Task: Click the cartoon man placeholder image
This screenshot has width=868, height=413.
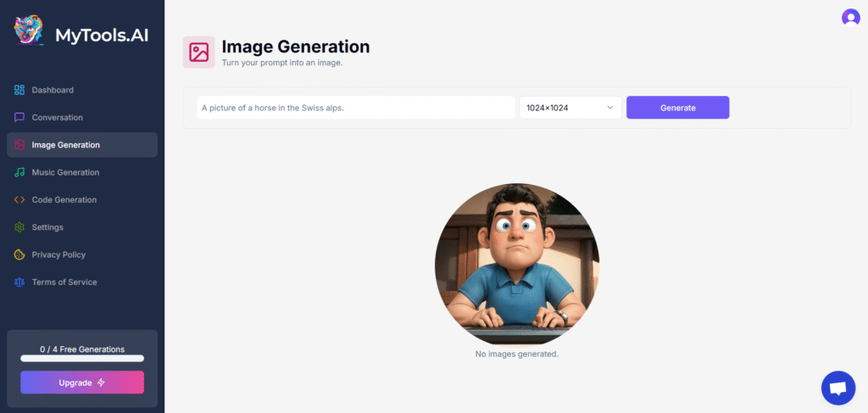Action: pos(517,265)
